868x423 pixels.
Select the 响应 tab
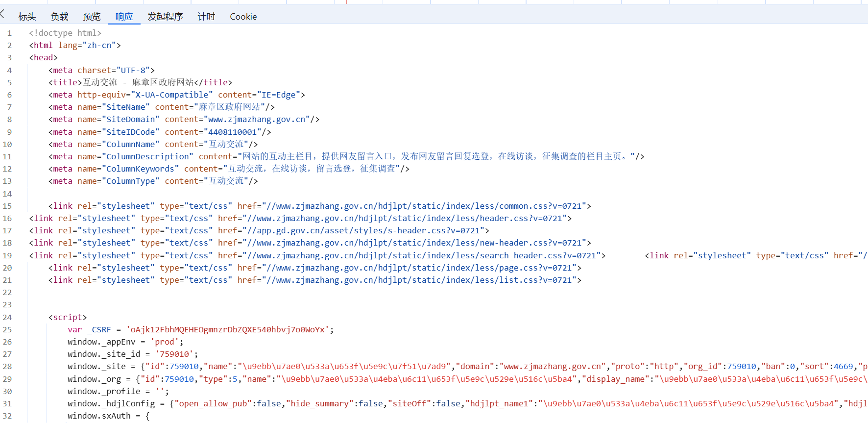(x=124, y=17)
